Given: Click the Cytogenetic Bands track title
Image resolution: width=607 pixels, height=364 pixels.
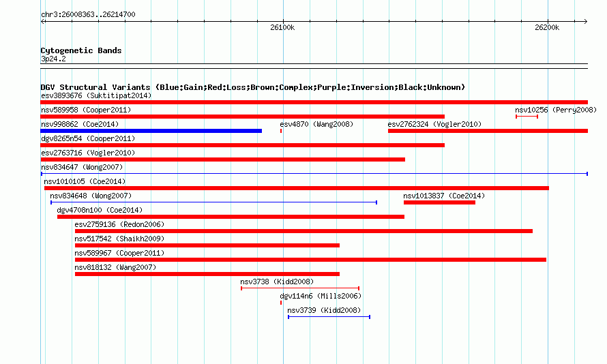Looking at the screenshot, I should (x=81, y=50).
